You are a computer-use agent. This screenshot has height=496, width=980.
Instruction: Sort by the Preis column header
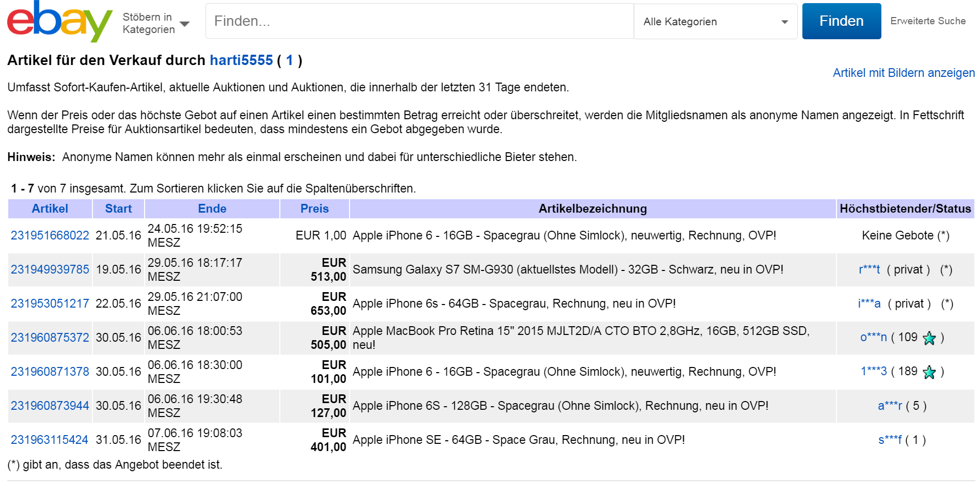coord(314,209)
